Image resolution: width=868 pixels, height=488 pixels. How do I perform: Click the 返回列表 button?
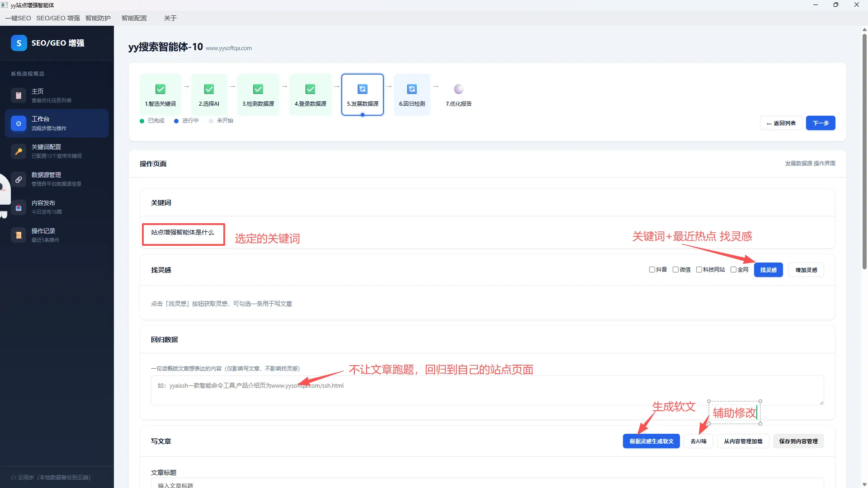point(781,123)
